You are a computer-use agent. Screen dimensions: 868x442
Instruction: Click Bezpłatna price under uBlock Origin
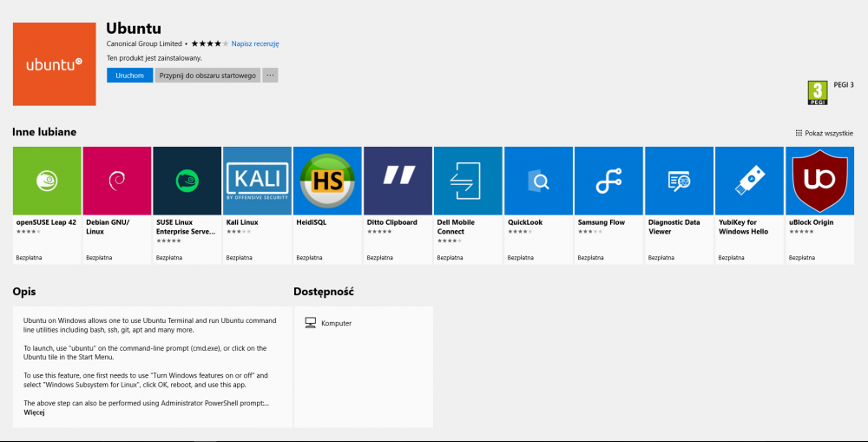click(x=801, y=258)
